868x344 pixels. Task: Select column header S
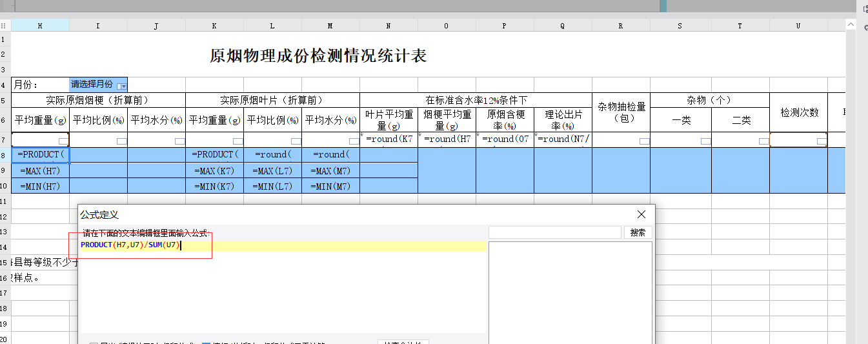680,25
